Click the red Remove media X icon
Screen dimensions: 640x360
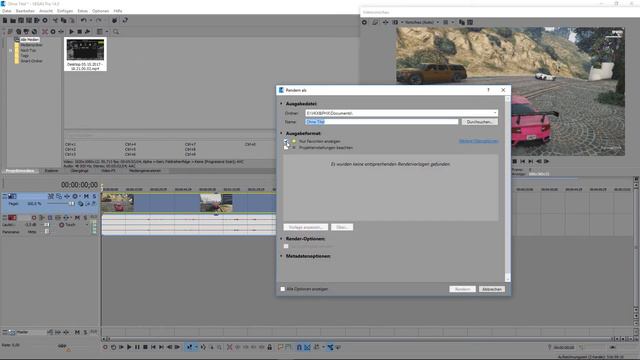click(x=45, y=31)
